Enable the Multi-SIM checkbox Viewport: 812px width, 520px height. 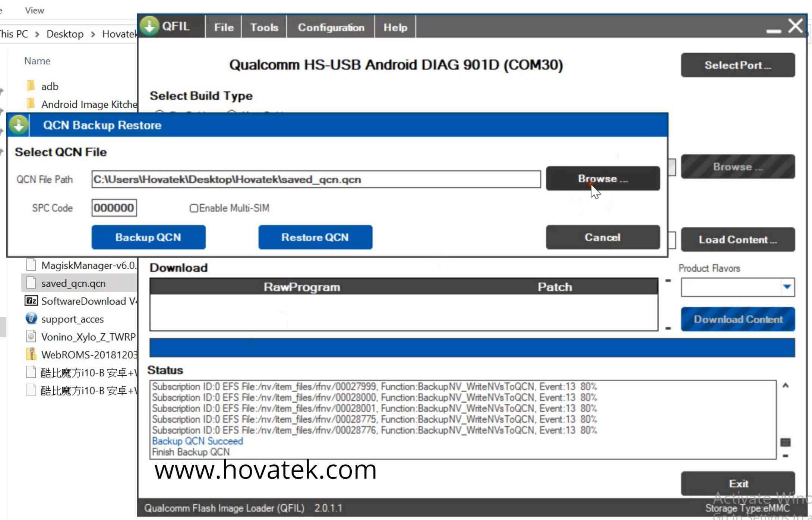click(x=193, y=208)
